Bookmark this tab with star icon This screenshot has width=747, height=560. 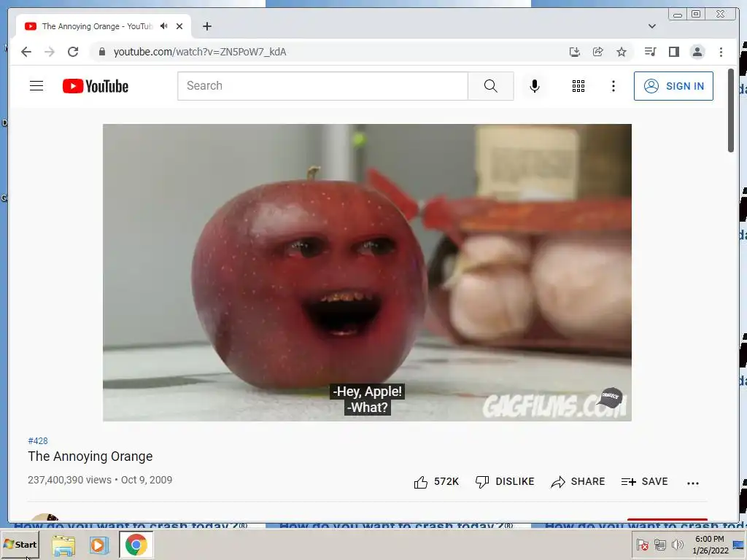(622, 52)
